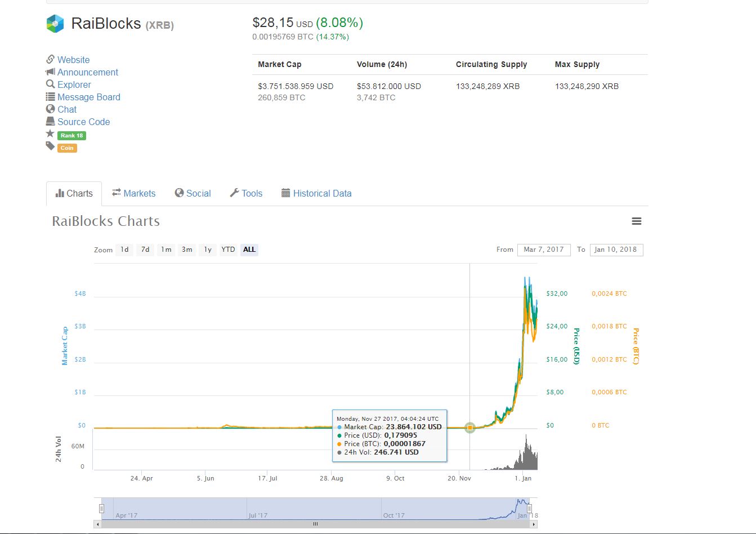This screenshot has width=756, height=534.
Task: Set chart zoom to 7d
Action: (145, 250)
